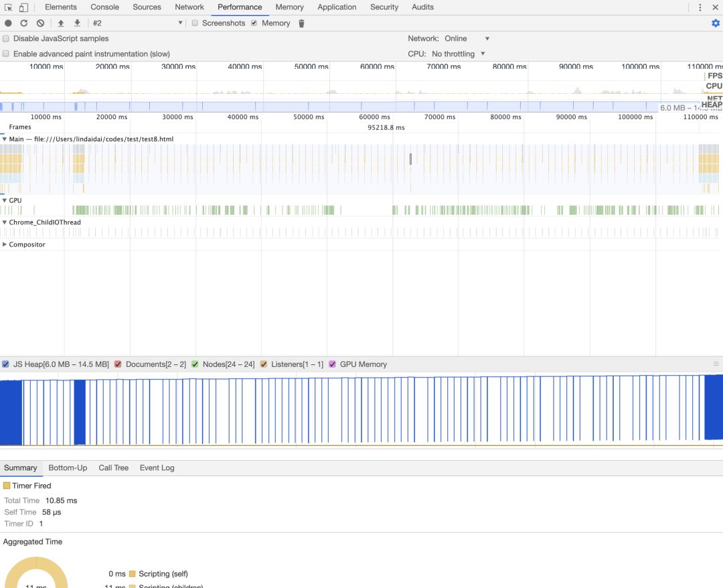Select the Summary details tab
The width and height of the screenshot is (723, 588).
[21, 467]
